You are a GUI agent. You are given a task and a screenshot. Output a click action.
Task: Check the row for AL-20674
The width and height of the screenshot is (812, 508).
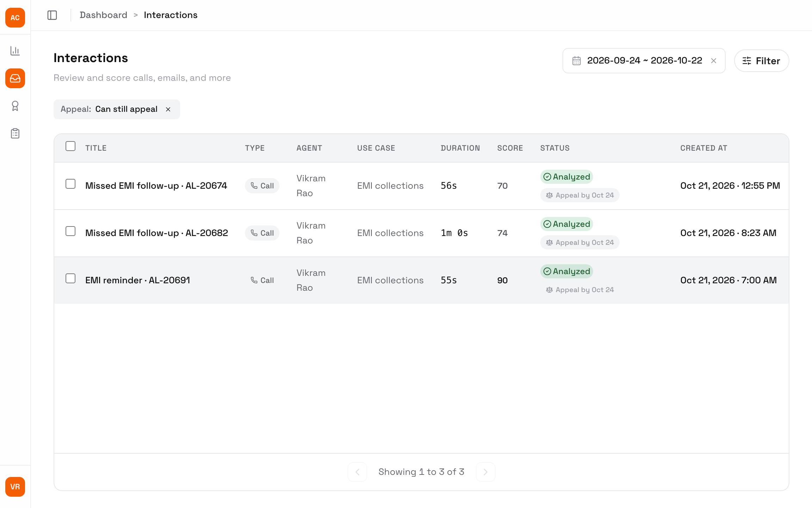pos(70,184)
